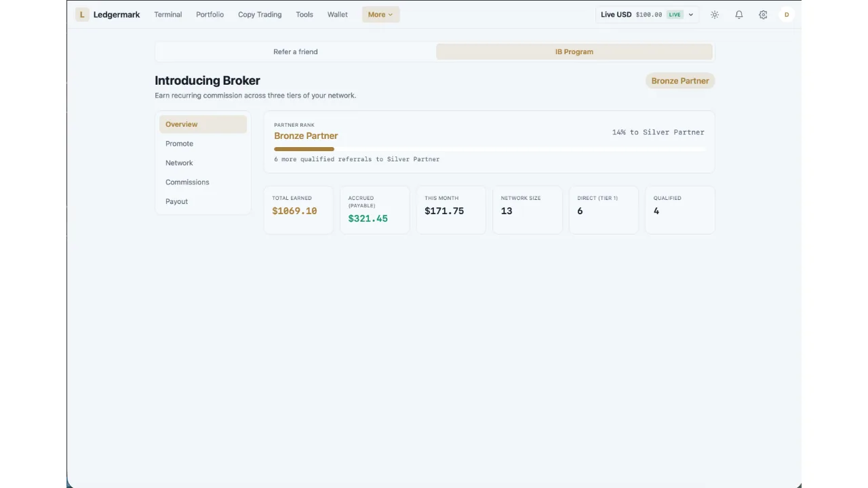The width and height of the screenshot is (868, 488).
Task: Open the Commissions section
Action: point(203,182)
